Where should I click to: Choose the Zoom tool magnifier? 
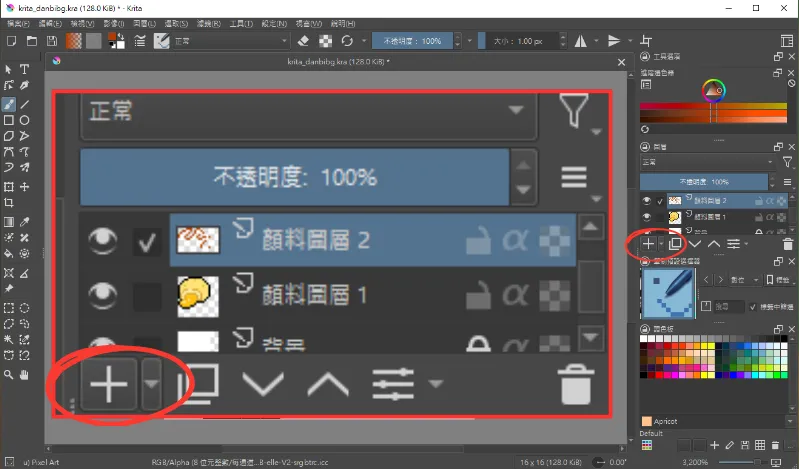tap(9, 375)
